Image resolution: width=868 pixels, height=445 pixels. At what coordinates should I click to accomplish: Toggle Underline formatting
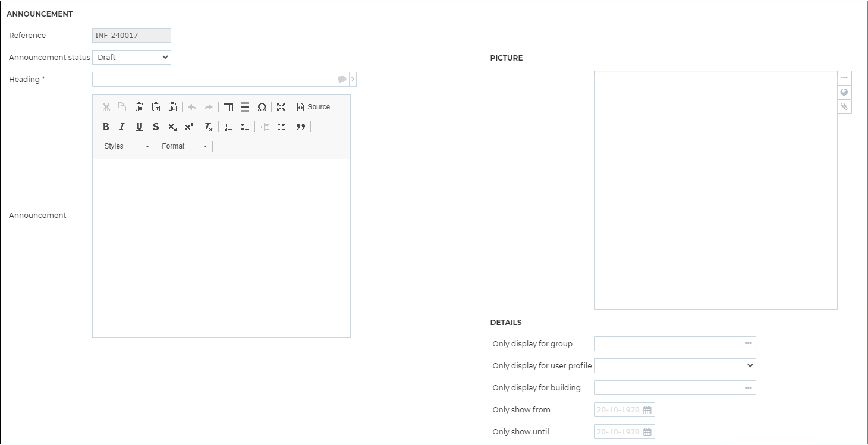coord(139,127)
